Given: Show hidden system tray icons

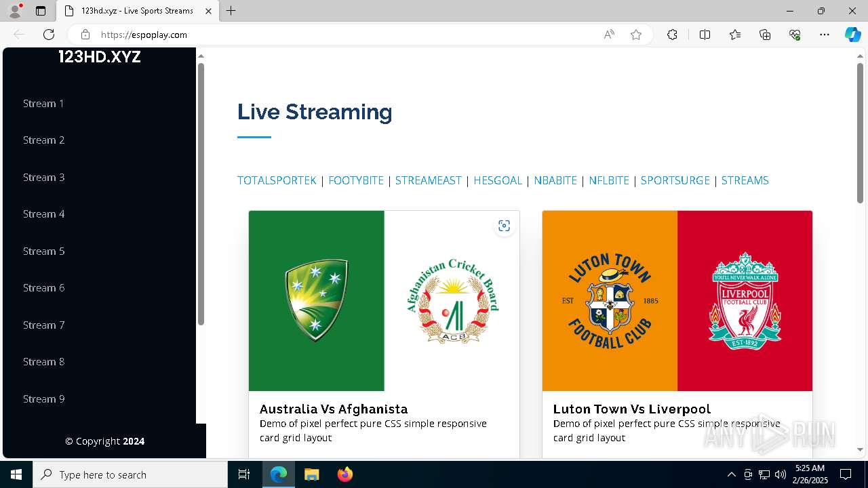Looking at the screenshot, I should (x=731, y=474).
